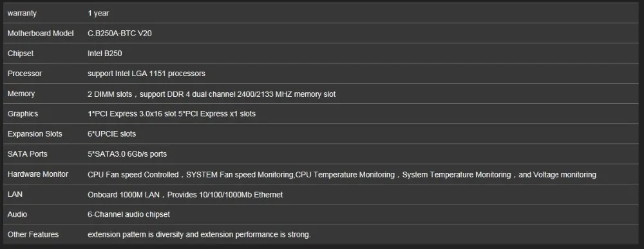644x249 pixels.
Task: Click the Other Features label
Action: tap(33, 234)
